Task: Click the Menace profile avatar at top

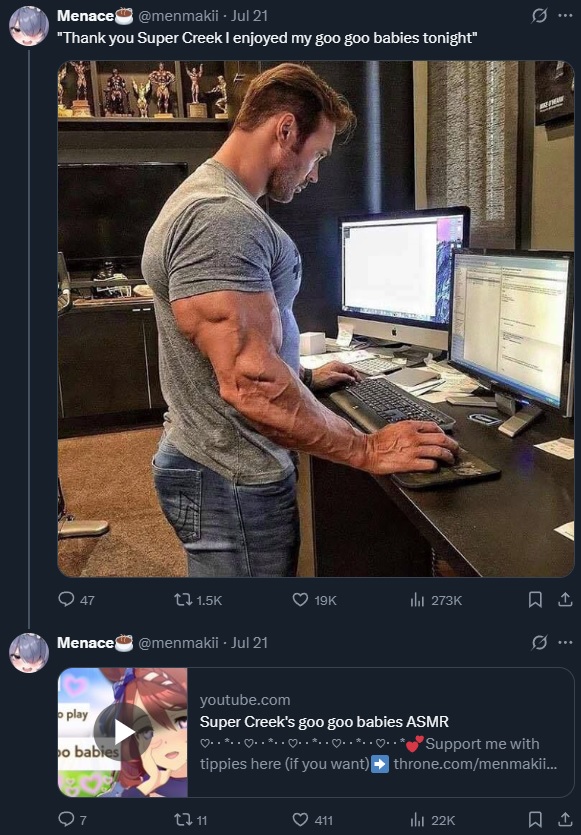Action: pyautogui.click(x=29, y=26)
